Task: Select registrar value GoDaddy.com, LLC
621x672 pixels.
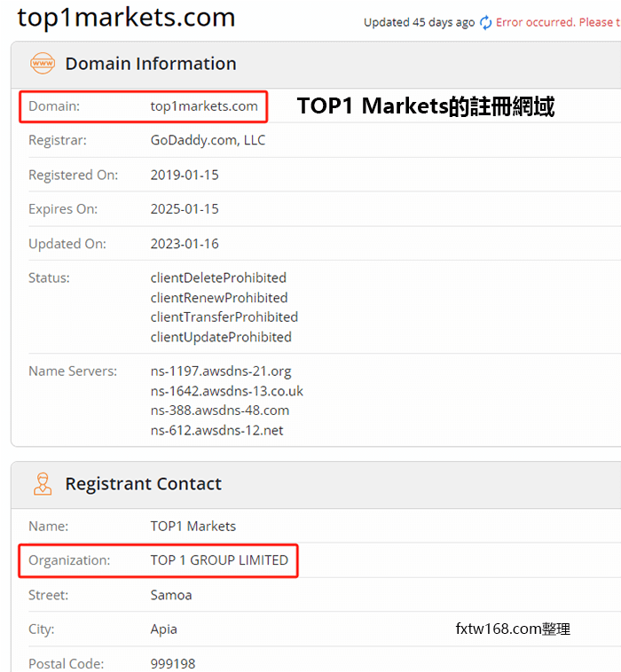Action: pyautogui.click(x=208, y=140)
